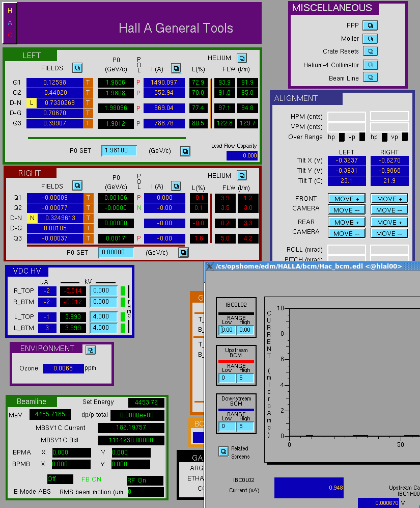Open the FPP related display icon
The height and width of the screenshot is (508, 420).
(370, 25)
